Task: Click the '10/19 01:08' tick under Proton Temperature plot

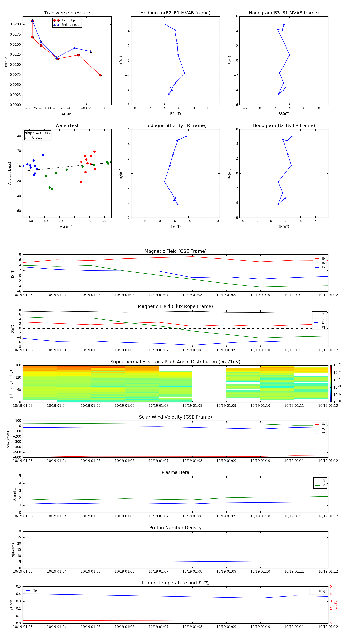Action: click(192, 627)
